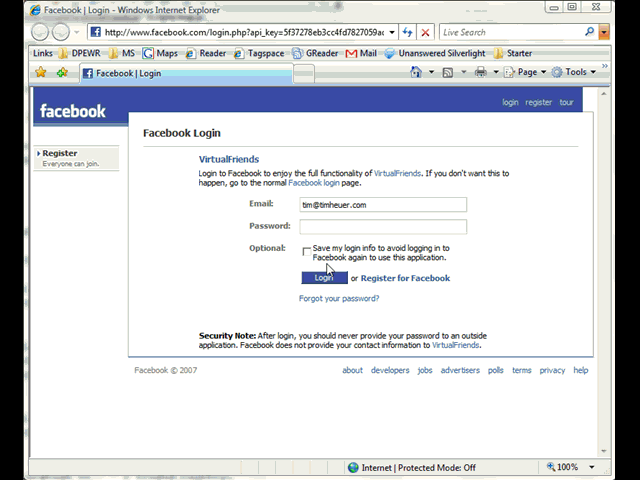The image size is (640, 480).
Task: Click the Facebook favicon in address bar
Action: pos(96,32)
